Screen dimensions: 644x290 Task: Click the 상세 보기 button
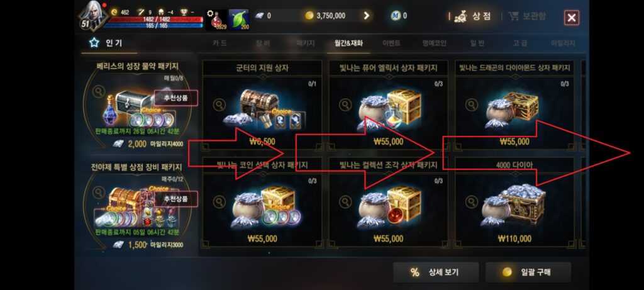tap(436, 272)
